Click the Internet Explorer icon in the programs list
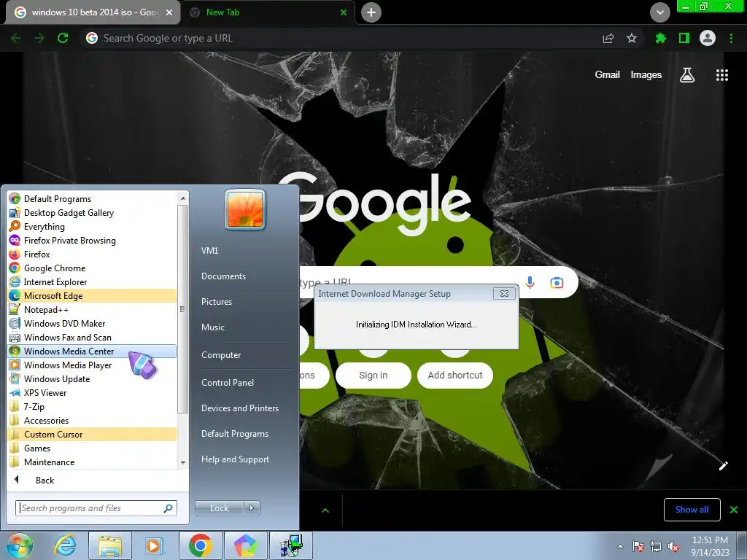Viewport: 747px width, 560px height. [x=15, y=281]
